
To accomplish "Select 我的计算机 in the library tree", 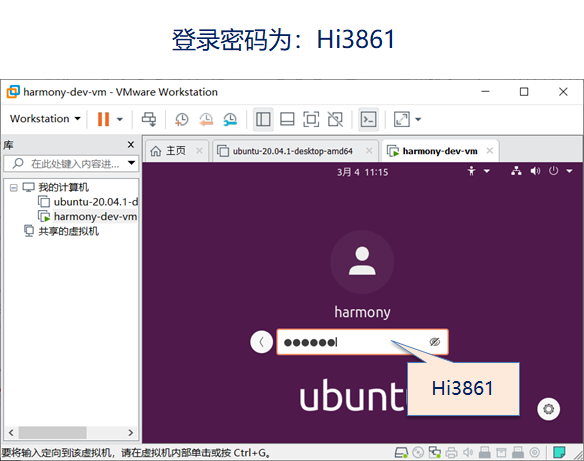I will click(63, 187).
